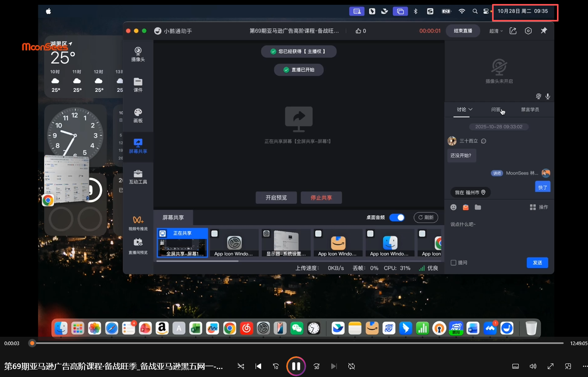Screen dimensions: 588x377
Task: Expand the 超清 quality dropdown
Action: (x=496, y=31)
